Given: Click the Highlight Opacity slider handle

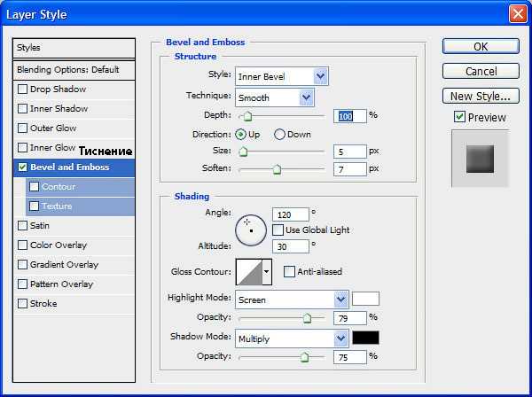Looking at the screenshot, I should [307, 318].
